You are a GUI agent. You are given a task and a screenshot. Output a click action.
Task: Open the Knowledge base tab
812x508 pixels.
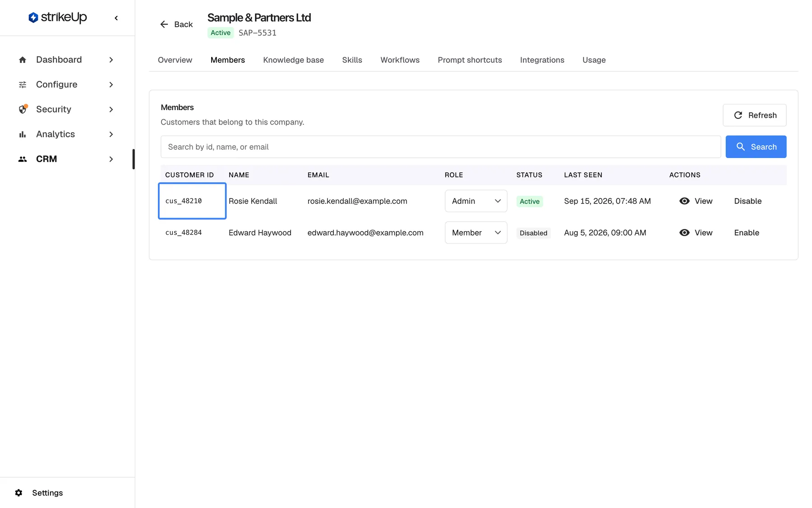click(293, 60)
